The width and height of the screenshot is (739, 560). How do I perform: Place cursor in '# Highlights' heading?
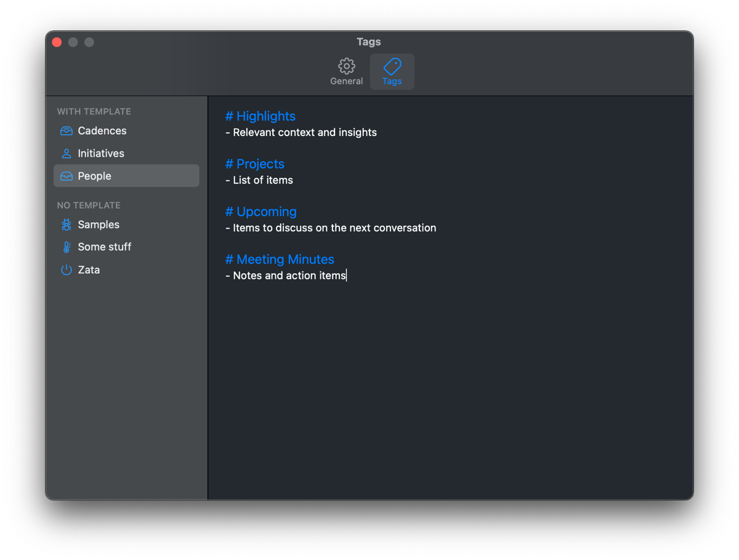point(260,116)
